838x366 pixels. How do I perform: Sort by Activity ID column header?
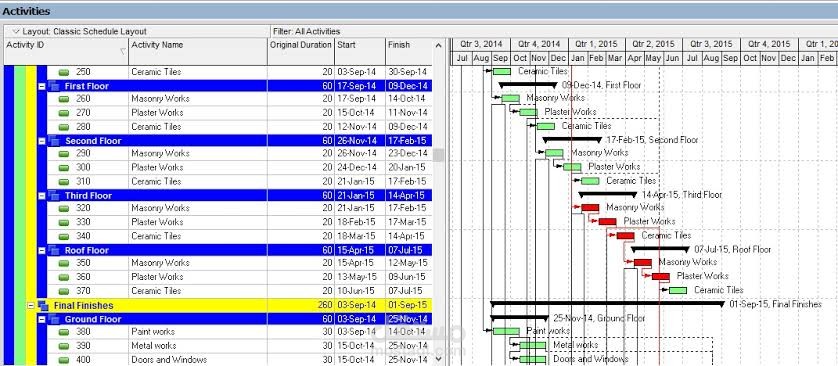pyautogui.click(x=66, y=51)
